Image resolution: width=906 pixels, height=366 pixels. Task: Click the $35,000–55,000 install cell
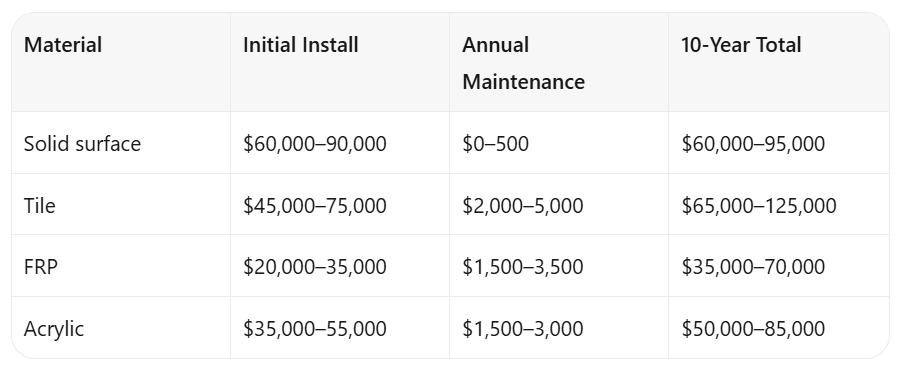point(314,328)
